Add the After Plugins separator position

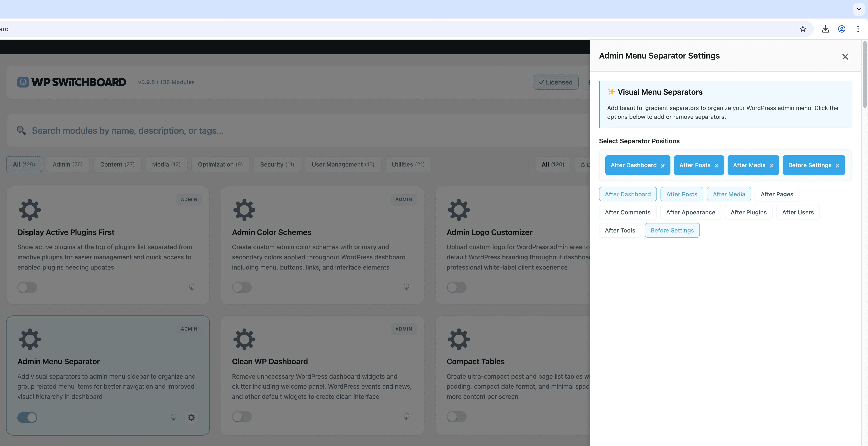[748, 212]
